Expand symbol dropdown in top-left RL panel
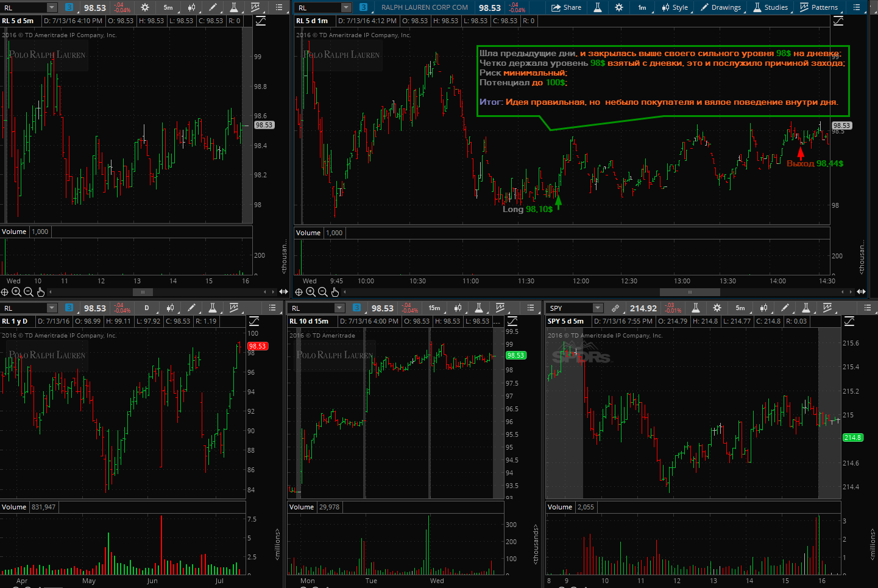Screen dimensions: 878x588 [52, 7]
